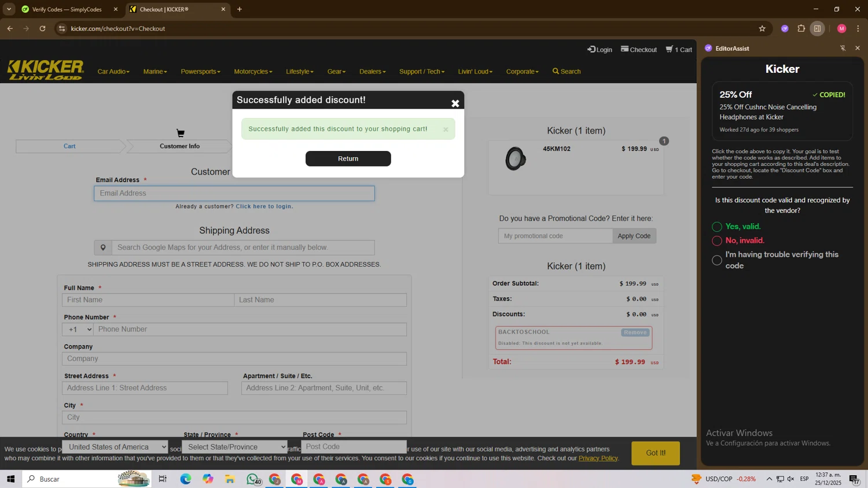
Task: Reload the current page
Action: pos(42,28)
